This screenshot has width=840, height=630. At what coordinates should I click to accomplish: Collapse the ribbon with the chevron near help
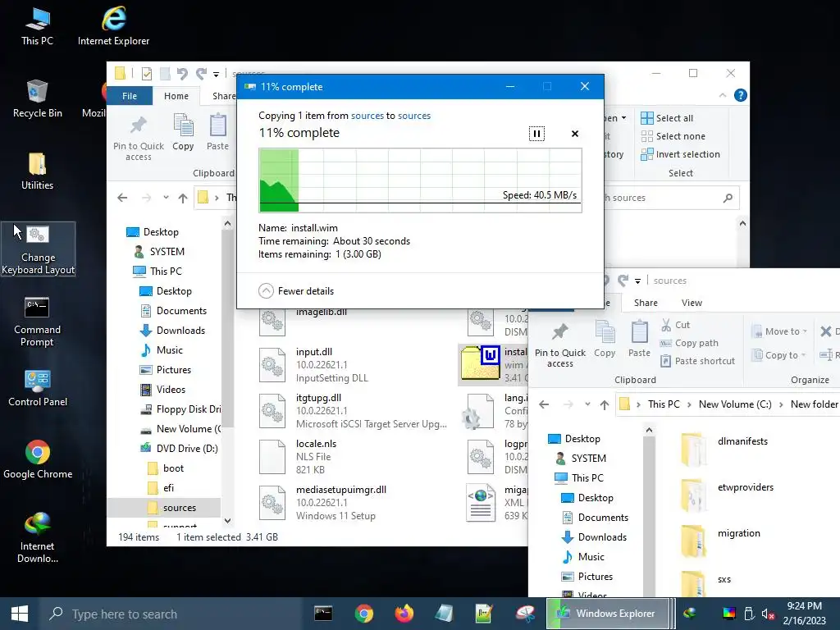(x=723, y=95)
